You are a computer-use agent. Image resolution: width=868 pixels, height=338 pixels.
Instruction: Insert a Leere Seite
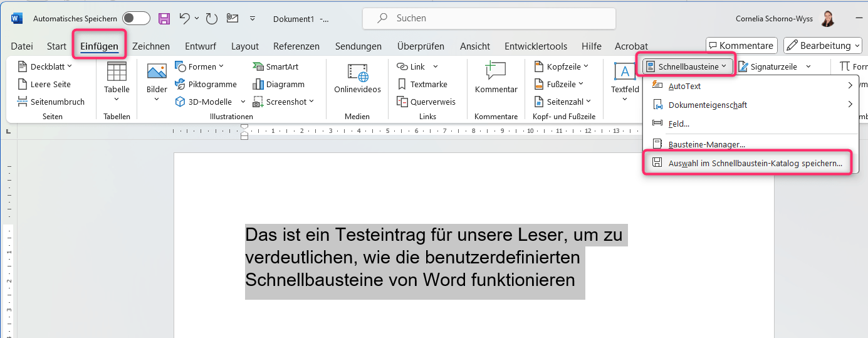(44, 84)
